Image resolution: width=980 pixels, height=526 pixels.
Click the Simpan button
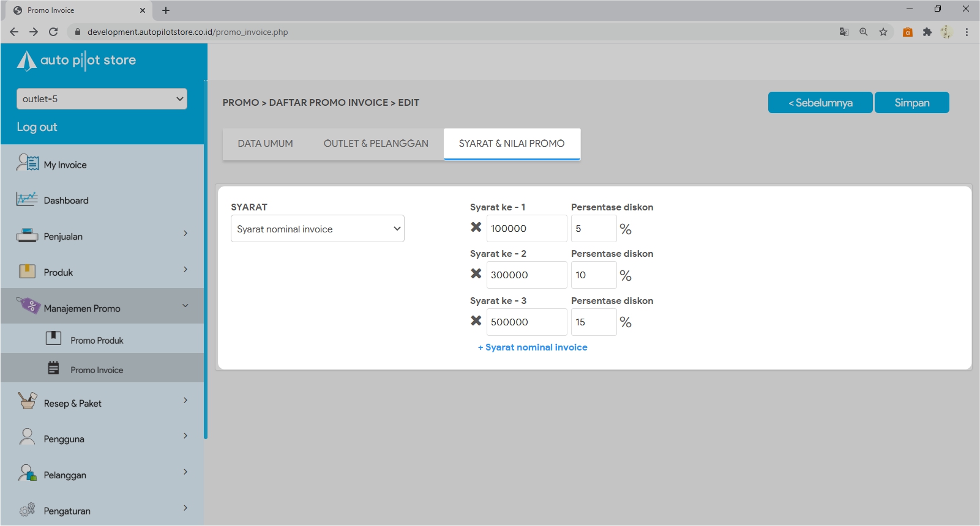(x=911, y=103)
